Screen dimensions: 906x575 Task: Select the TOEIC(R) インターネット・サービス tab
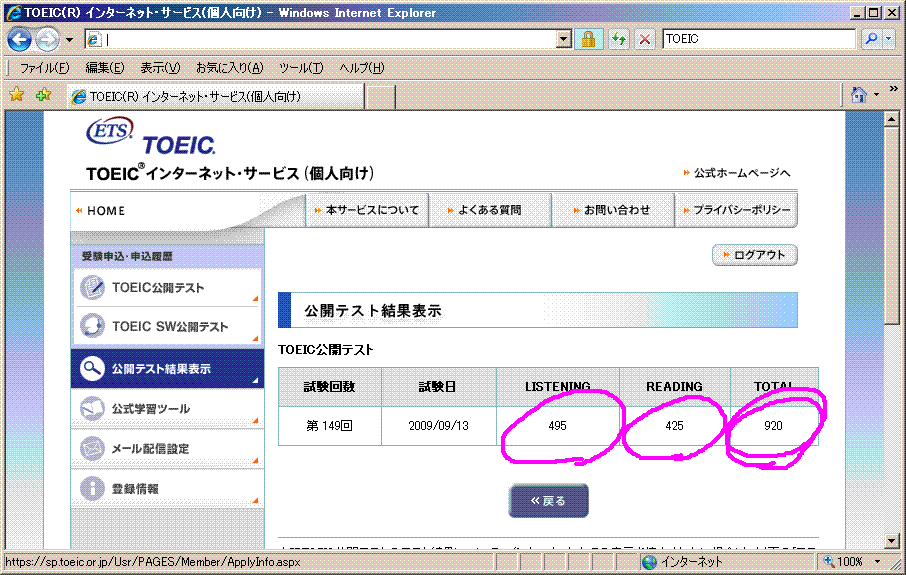point(215,97)
